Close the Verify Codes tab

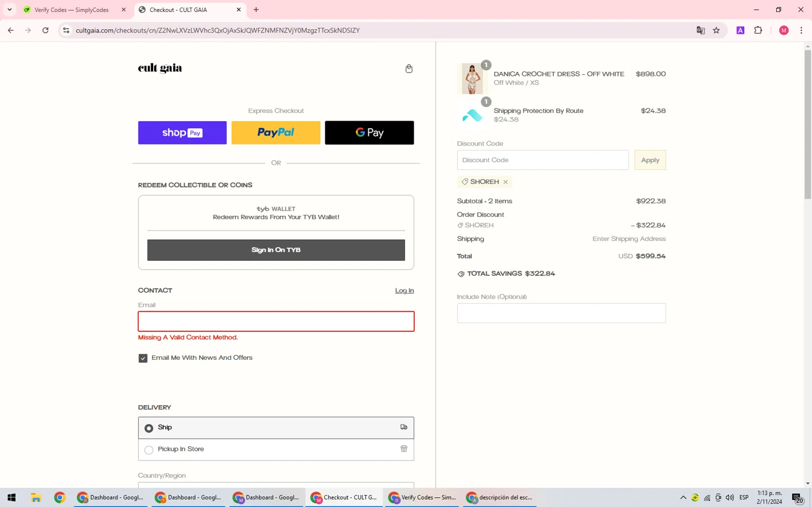123,10
